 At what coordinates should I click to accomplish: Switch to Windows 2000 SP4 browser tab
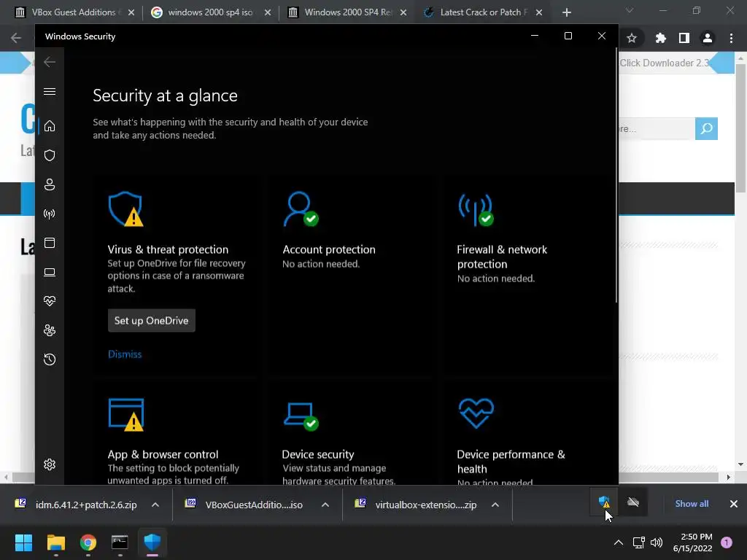pos(348,12)
